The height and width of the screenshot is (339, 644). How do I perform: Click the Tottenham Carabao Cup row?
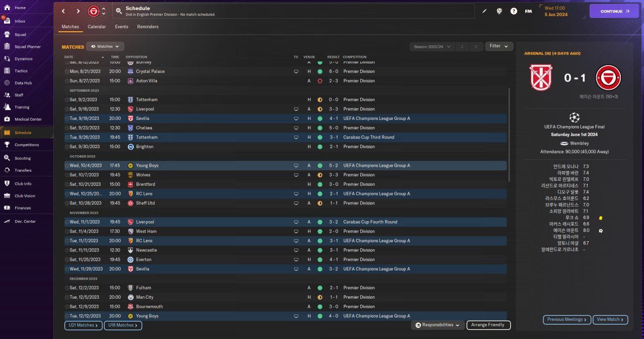(285, 137)
